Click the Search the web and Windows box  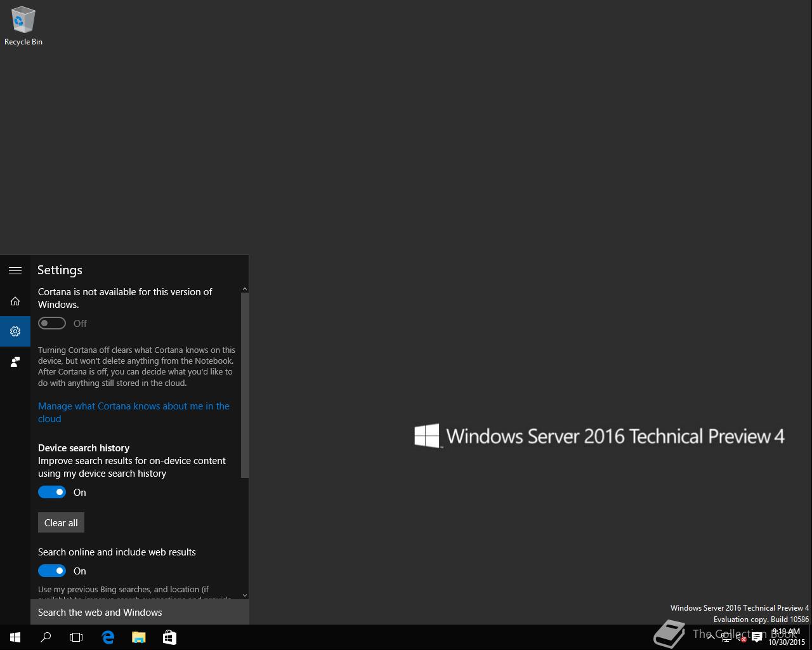[x=140, y=612]
